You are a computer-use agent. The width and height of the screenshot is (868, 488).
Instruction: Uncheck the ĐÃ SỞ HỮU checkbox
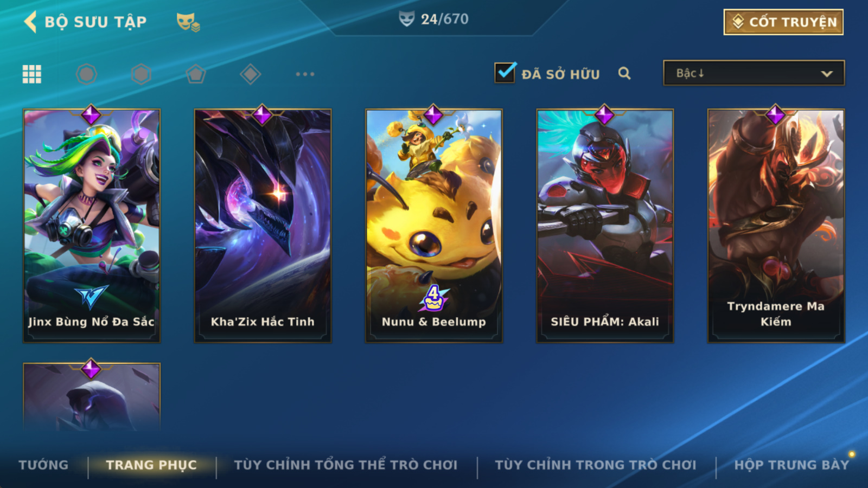[x=505, y=72]
